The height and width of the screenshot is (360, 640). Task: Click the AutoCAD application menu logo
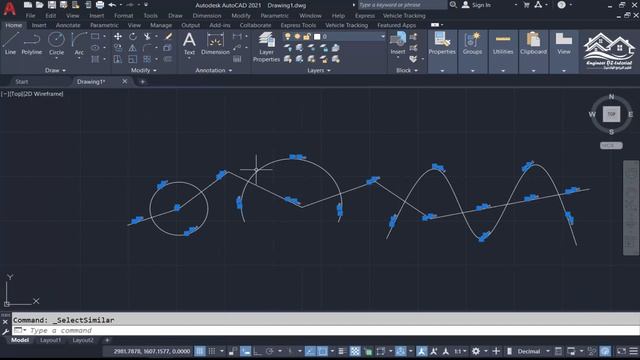9,8
